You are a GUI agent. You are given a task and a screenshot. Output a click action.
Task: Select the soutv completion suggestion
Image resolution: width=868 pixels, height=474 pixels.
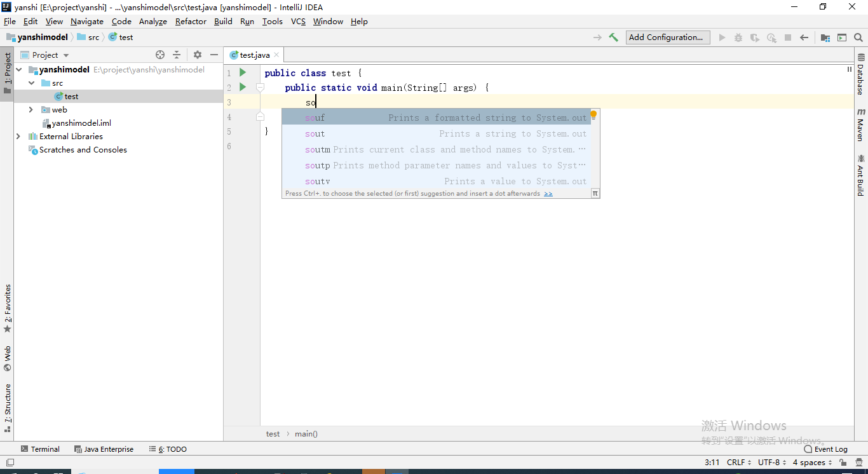tap(437, 181)
